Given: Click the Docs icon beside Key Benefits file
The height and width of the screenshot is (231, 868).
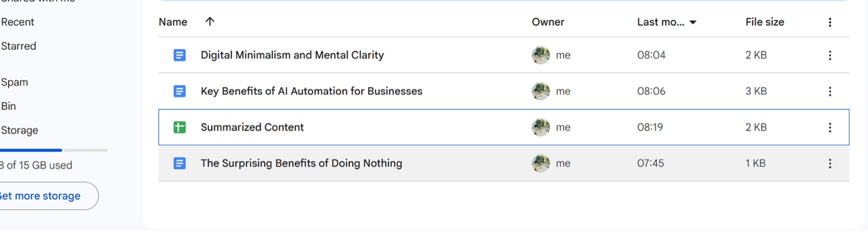Looking at the screenshot, I should 180,91.
